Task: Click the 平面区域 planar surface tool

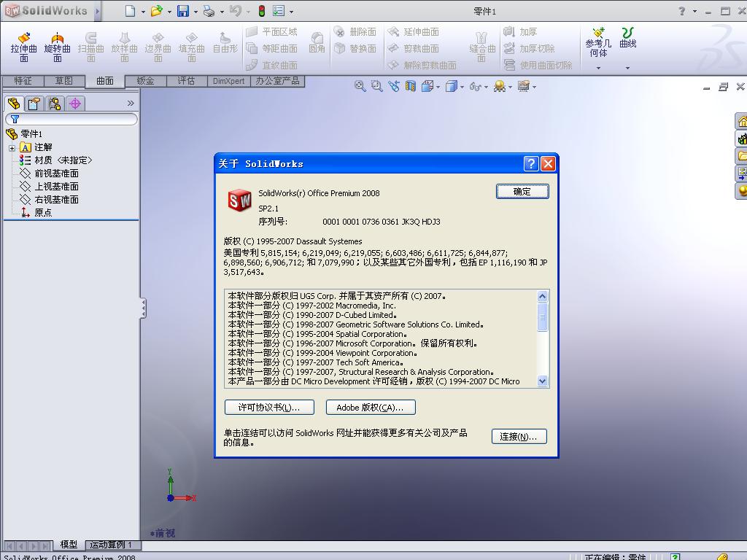Action: [271, 32]
